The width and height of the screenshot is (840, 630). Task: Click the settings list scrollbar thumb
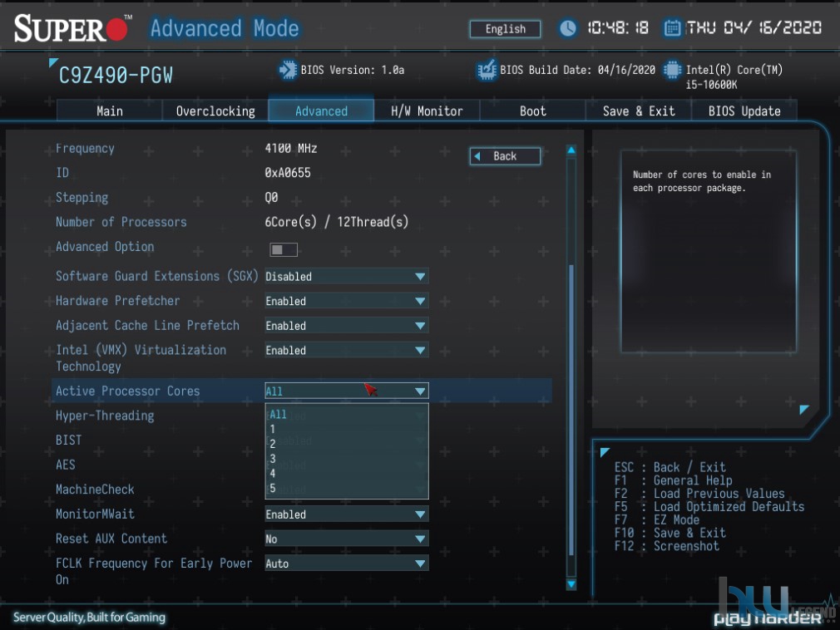tap(571, 410)
